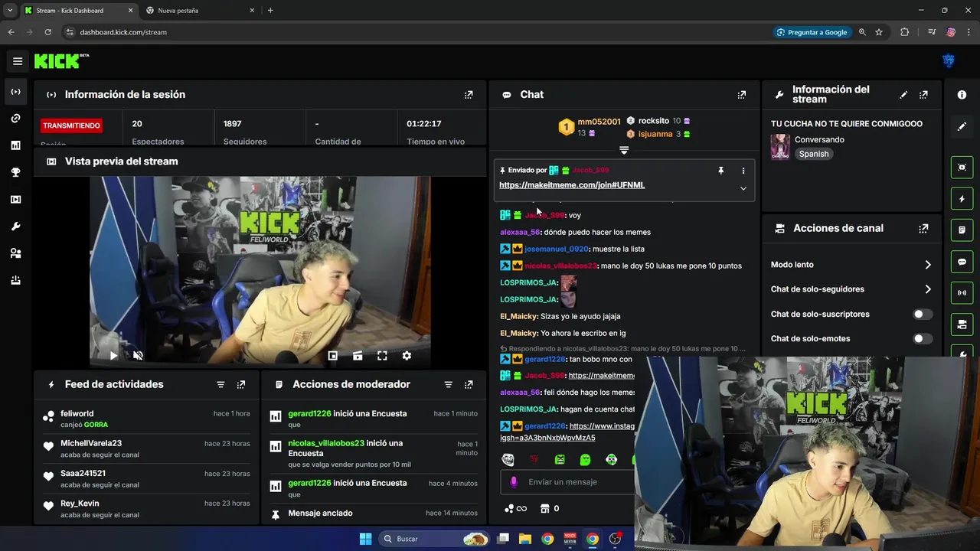
Task: Open the trophy icon in the left sidebar
Action: [15, 172]
